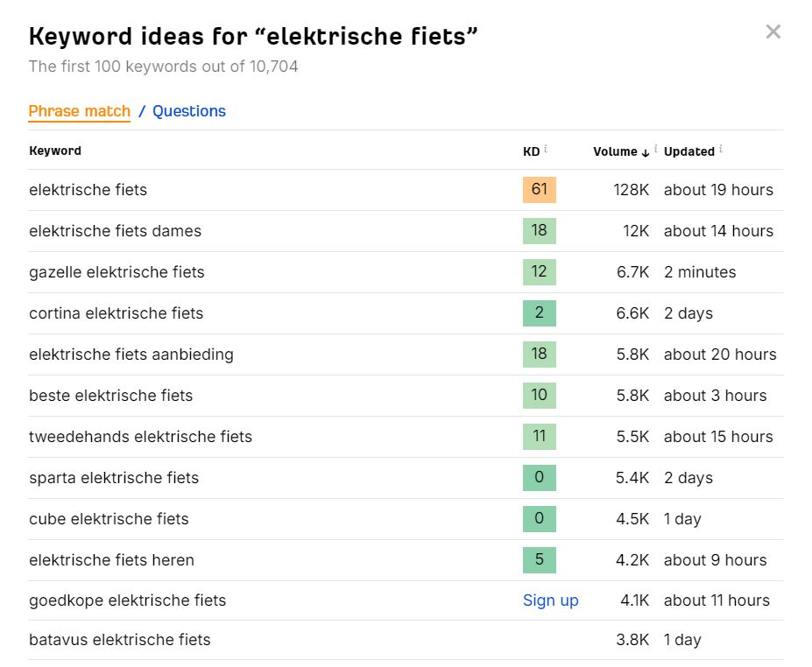Click KD badge for tweedehands elektrische fiets
Viewport: 812px width, 667px height.
tap(539, 436)
